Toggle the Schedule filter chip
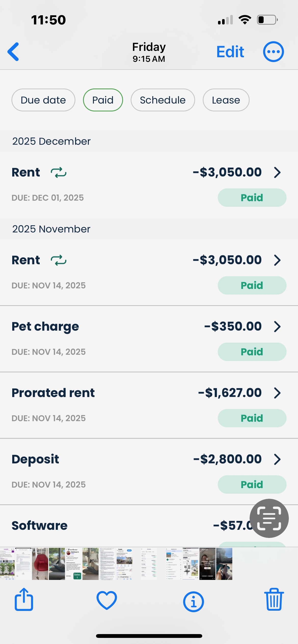The height and width of the screenshot is (644, 298). 163,100
